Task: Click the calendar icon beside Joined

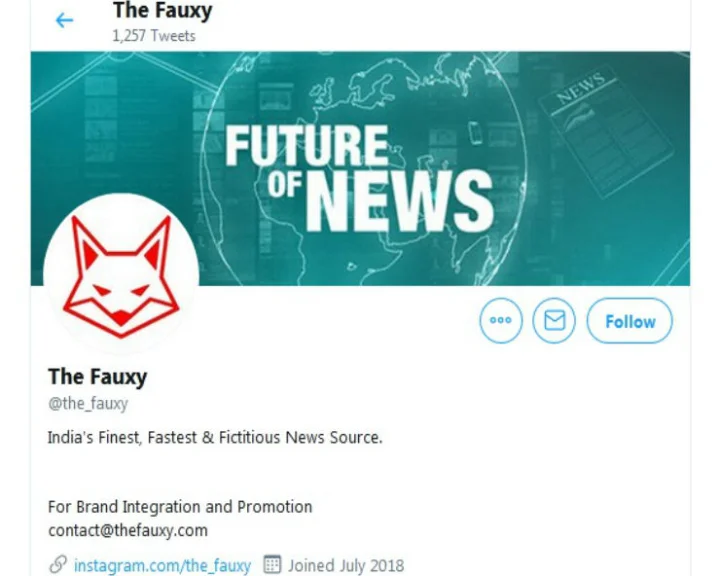Action: click(x=272, y=564)
